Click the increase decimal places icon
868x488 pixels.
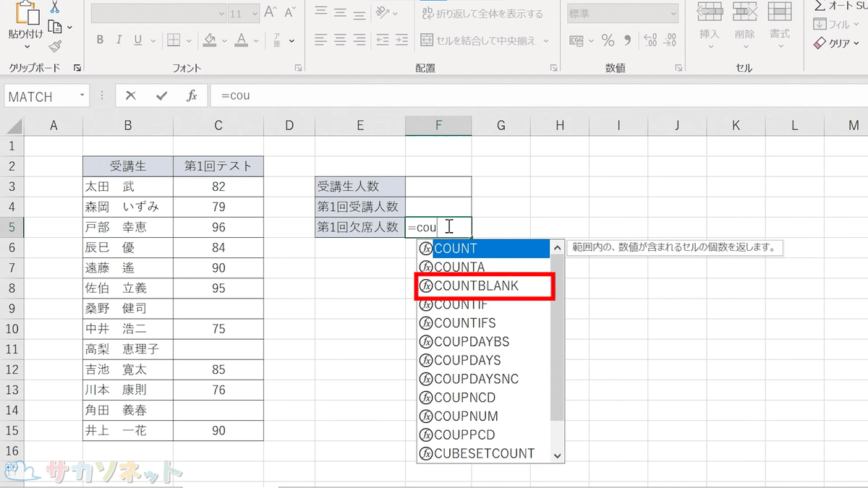(650, 40)
